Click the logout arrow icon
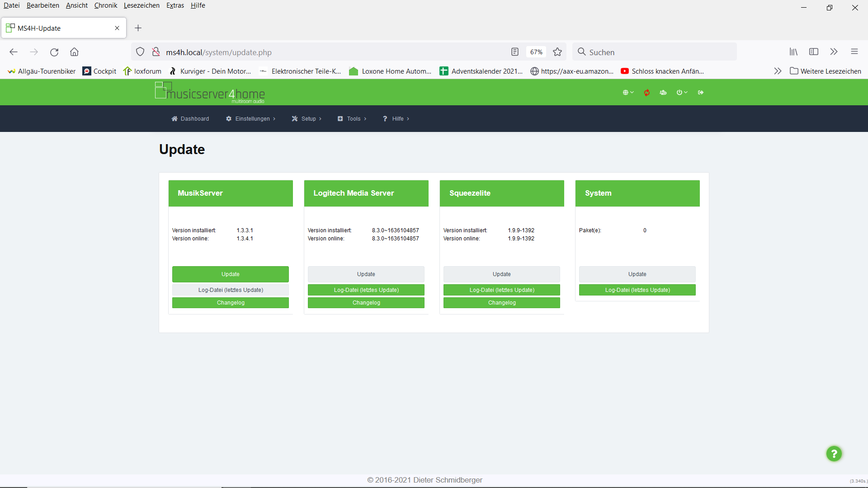Image resolution: width=868 pixels, height=488 pixels. (x=701, y=93)
